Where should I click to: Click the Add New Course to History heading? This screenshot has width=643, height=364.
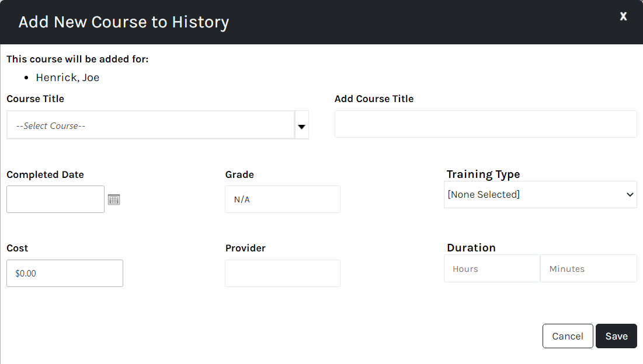tap(124, 22)
